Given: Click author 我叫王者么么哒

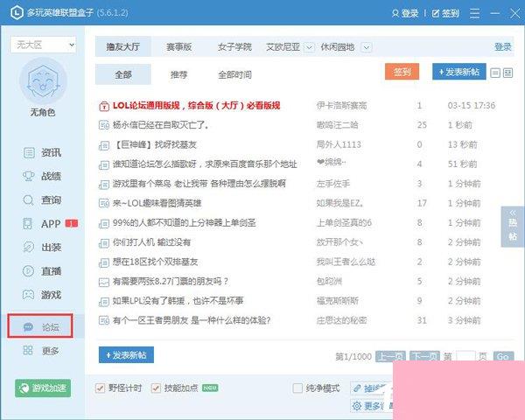Looking at the screenshot, I should (346, 262).
